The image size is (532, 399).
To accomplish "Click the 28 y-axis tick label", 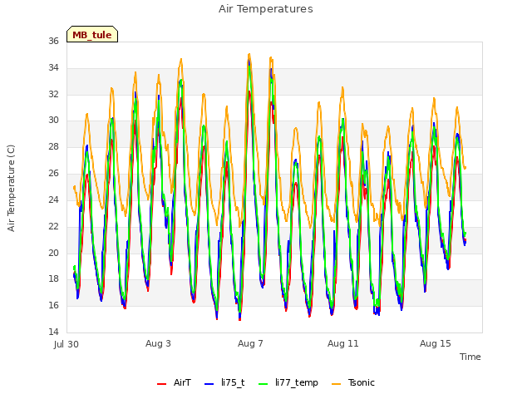I will click(53, 146).
